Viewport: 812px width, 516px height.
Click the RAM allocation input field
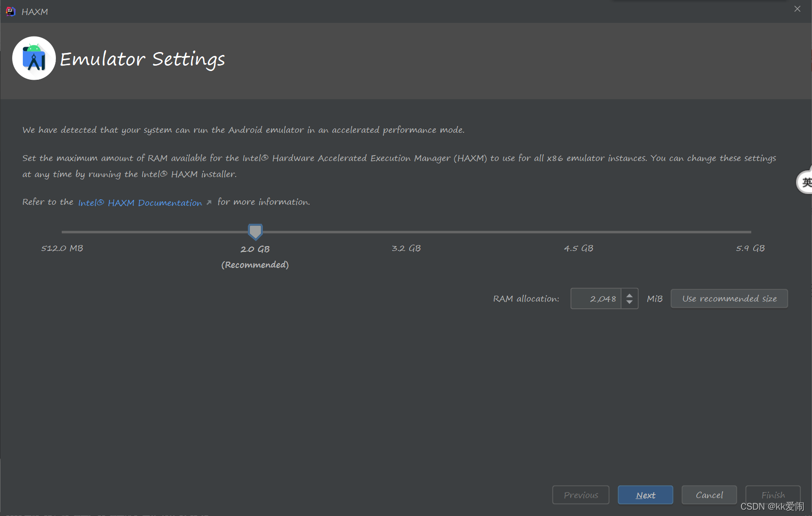(596, 299)
